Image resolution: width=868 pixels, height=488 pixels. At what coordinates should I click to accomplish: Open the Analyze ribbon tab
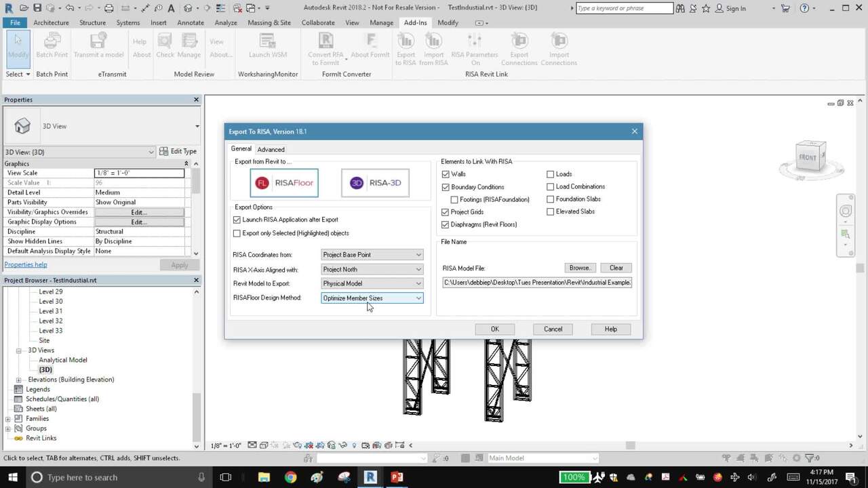pyautogui.click(x=226, y=22)
